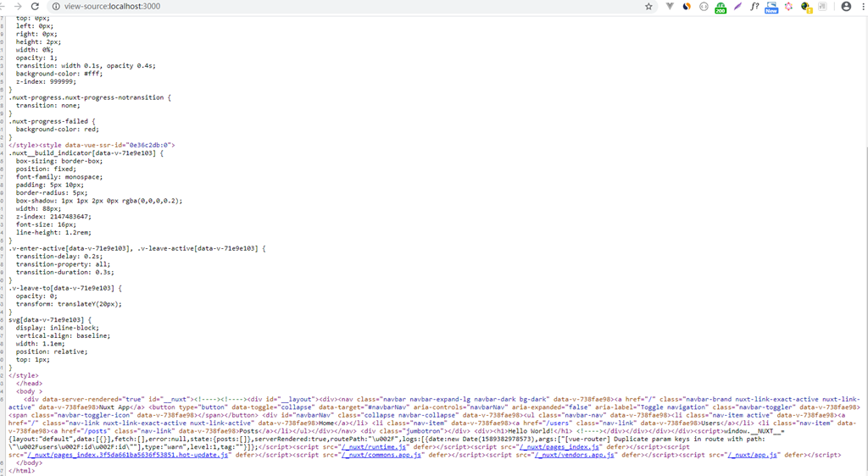The height and width of the screenshot is (476, 868).
Task: Open the purple feather extension
Action: click(737, 7)
